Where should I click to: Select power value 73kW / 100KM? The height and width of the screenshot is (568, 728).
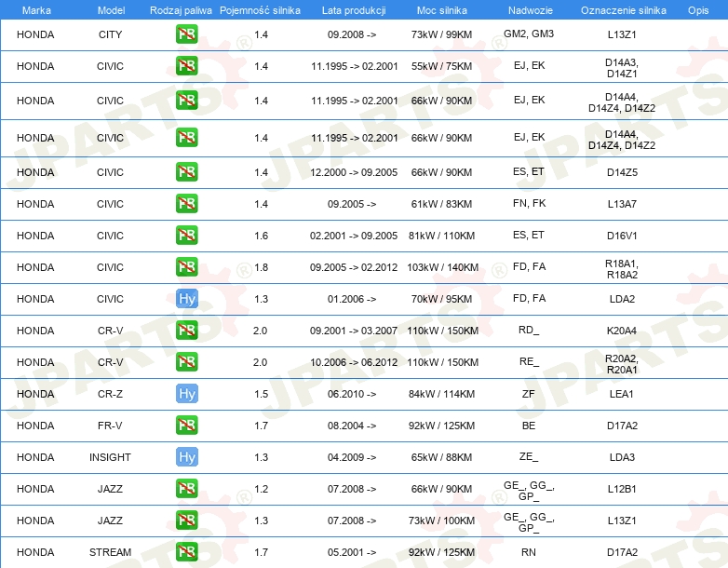pyautogui.click(x=441, y=521)
